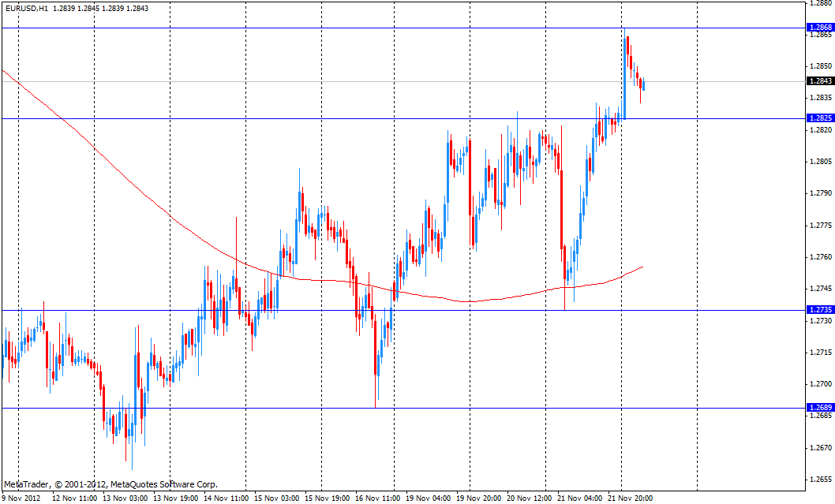The height and width of the screenshot is (504, 835).
Task: Click the 1.2715 axis price label
Action: point(821,353)
